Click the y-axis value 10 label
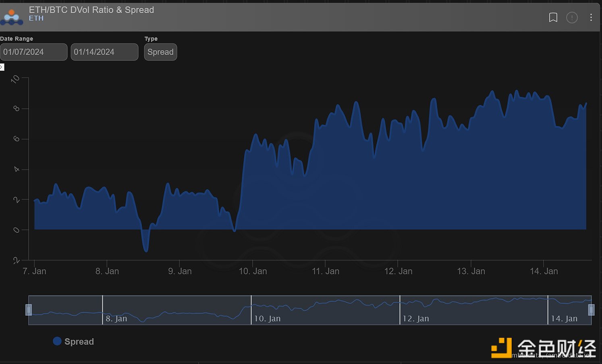Image resolution: width=602 pixels, height=364 pixels. (x=15, y=79)
